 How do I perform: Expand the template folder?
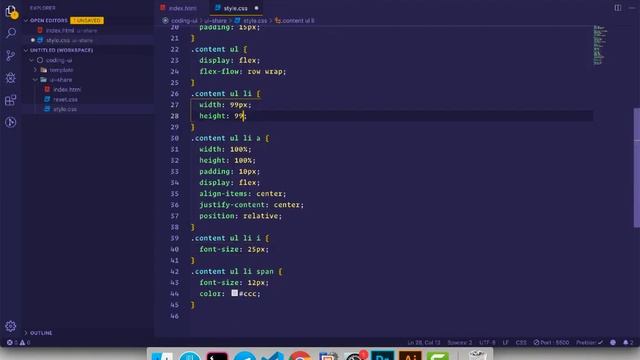coord(36,70)
